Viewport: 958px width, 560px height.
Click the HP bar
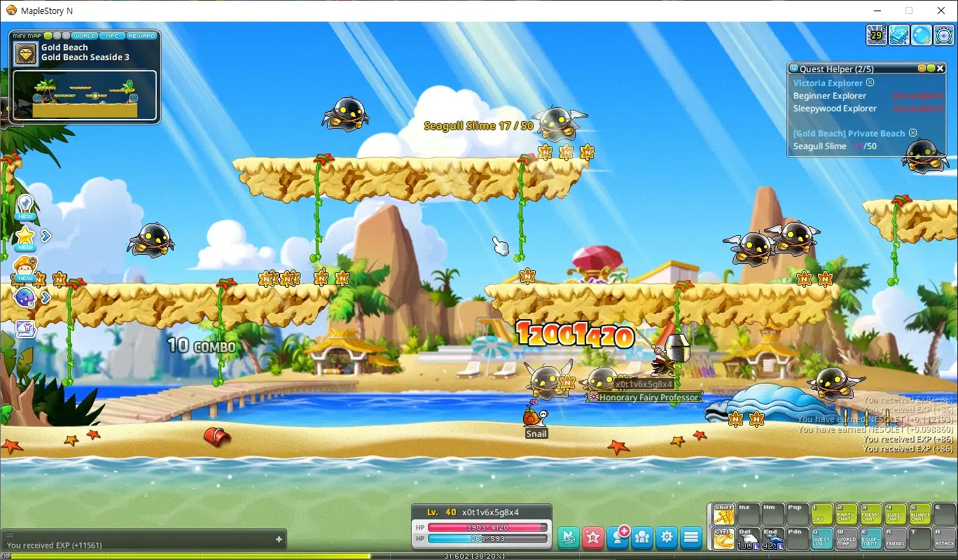point(487,527)
